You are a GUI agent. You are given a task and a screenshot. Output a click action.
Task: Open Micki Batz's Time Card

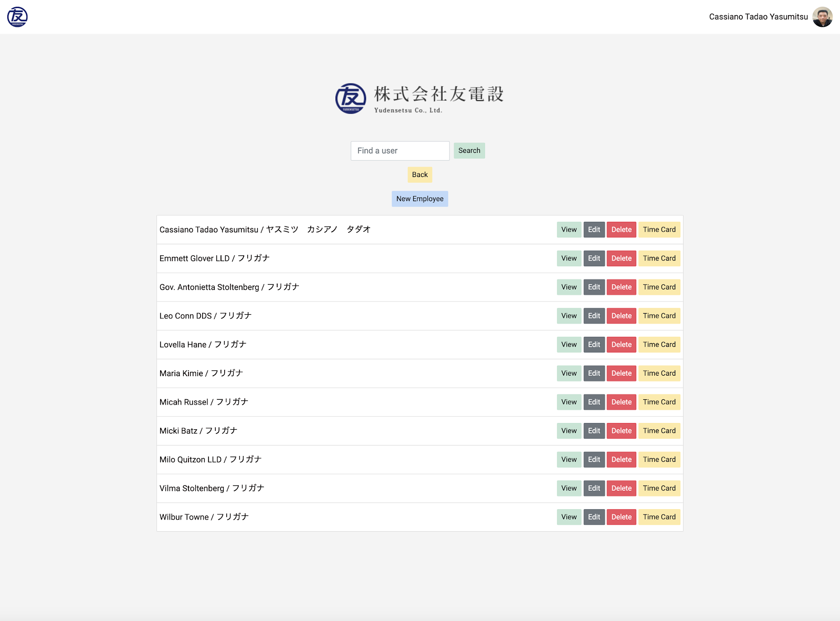click(x=659, y=431)
